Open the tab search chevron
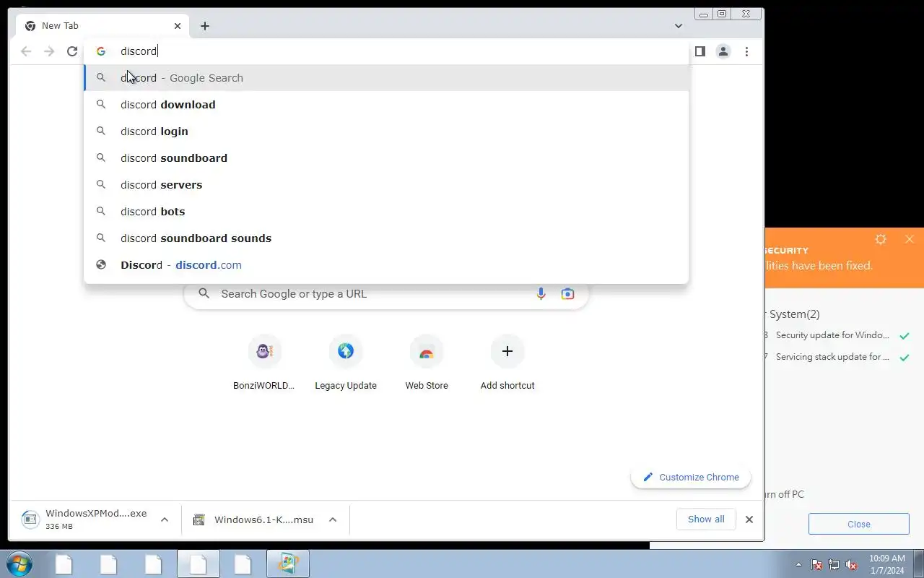This screenshot has height=578, width=924. 679,26
